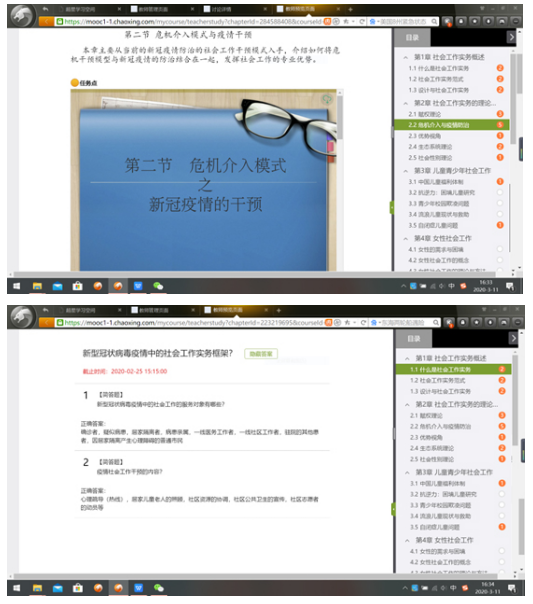
Task: Toggle the 4.1 completion circle in the quiz window
Action: coord(501,551)
